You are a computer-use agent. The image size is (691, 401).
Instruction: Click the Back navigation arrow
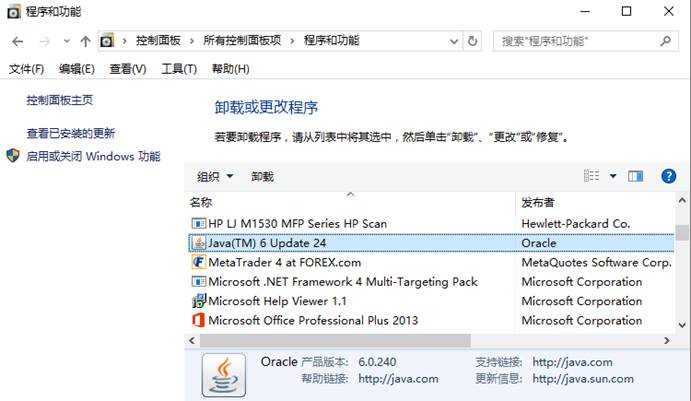pos(18,41)
